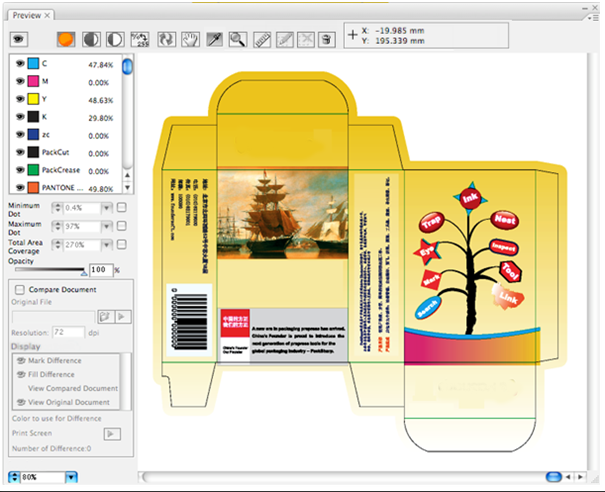
Task: Click the eye preview icon in toolbar
Action: (x=18, y=40)
